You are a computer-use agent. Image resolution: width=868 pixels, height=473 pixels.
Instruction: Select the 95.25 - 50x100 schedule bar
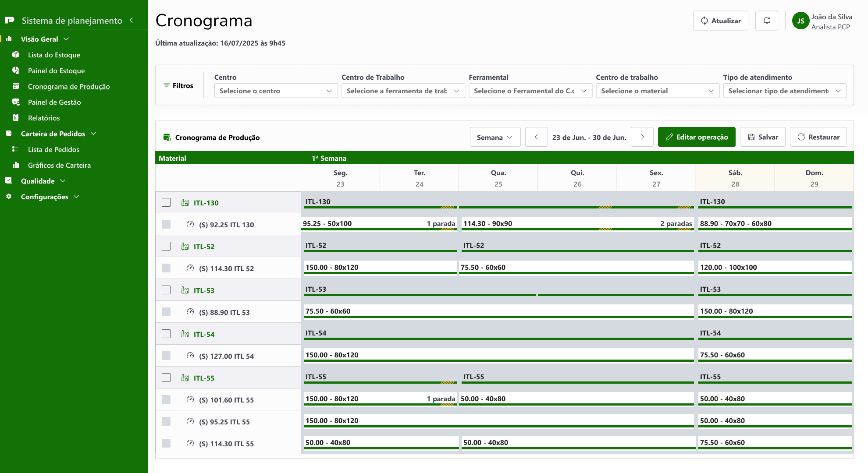(379, 224)
